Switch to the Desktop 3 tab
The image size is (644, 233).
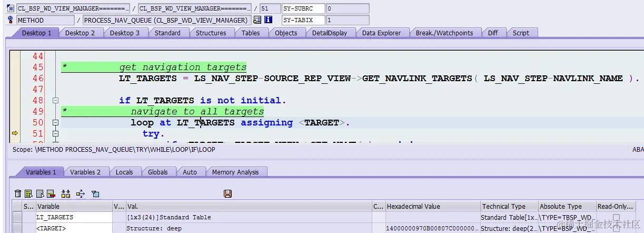[125, 33]
